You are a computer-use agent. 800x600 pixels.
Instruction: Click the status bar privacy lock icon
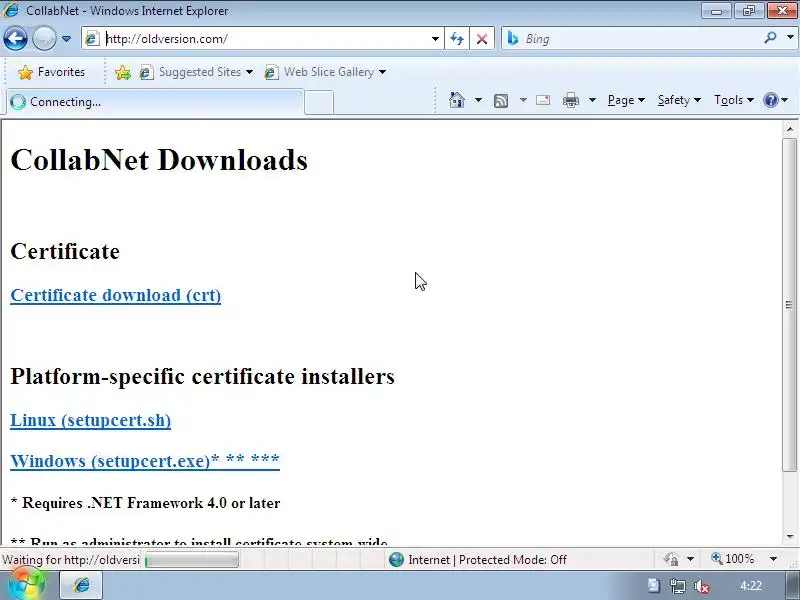point(672,560)
